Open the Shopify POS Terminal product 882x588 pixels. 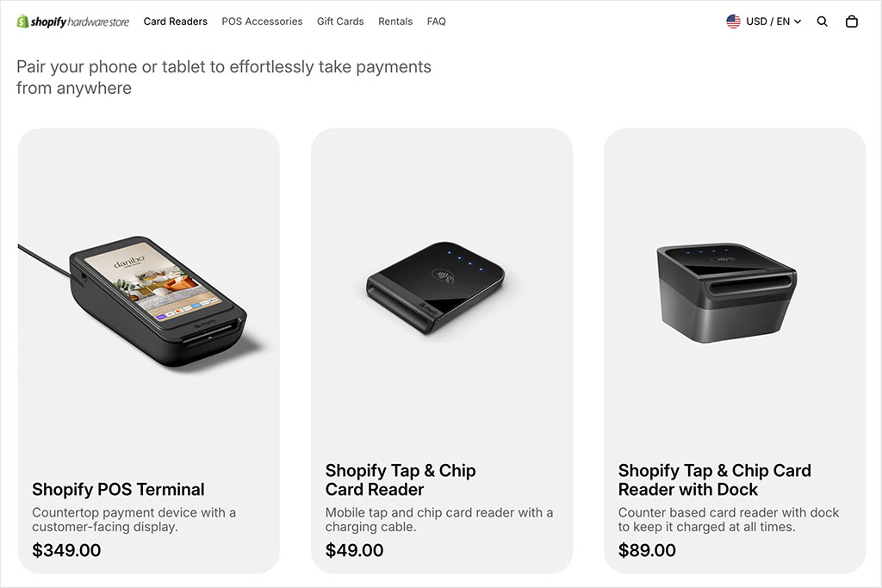pyautogui.click(x=118, y=489)
